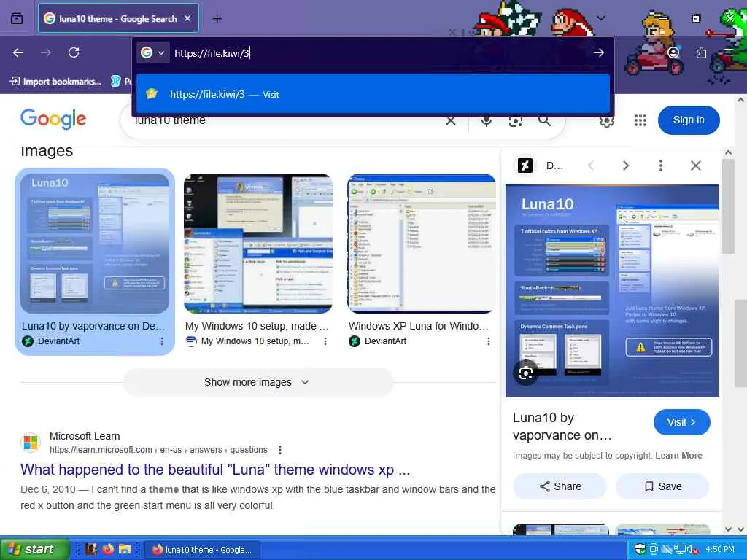Switch to luna10 theme taskbar button

point(203,550)
